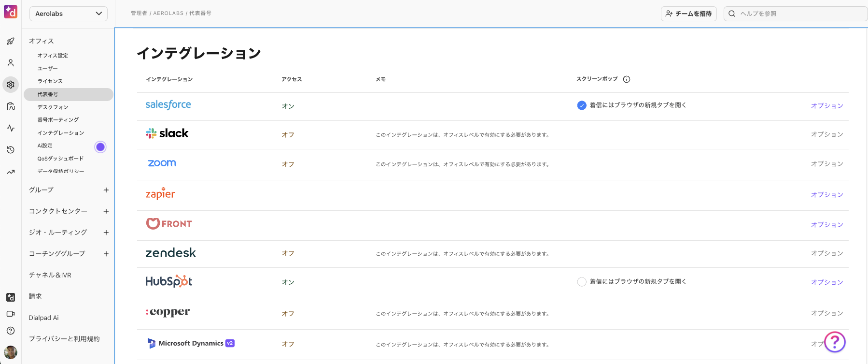The height and width of the screenshot is (364, 868).
Task: Click the Copper logo
Action: [x=168, y=312]
